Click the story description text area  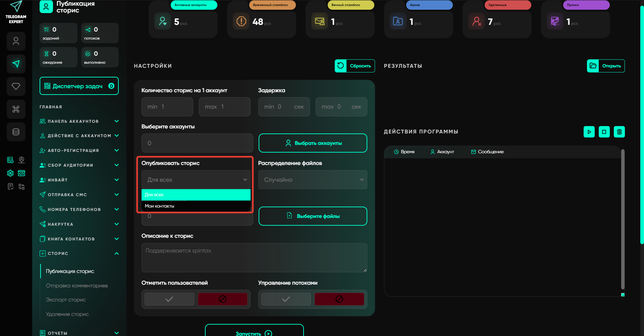tap(254, 258)
